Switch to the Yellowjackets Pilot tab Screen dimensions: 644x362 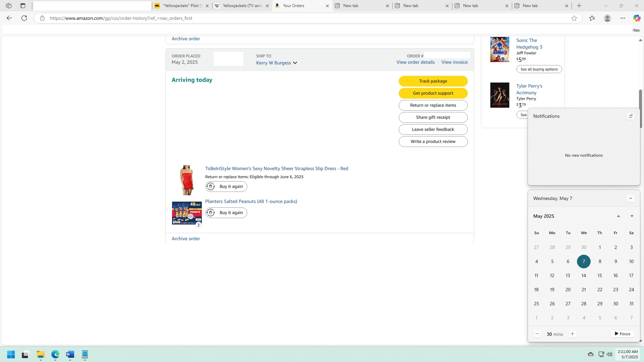click(182, 6)
